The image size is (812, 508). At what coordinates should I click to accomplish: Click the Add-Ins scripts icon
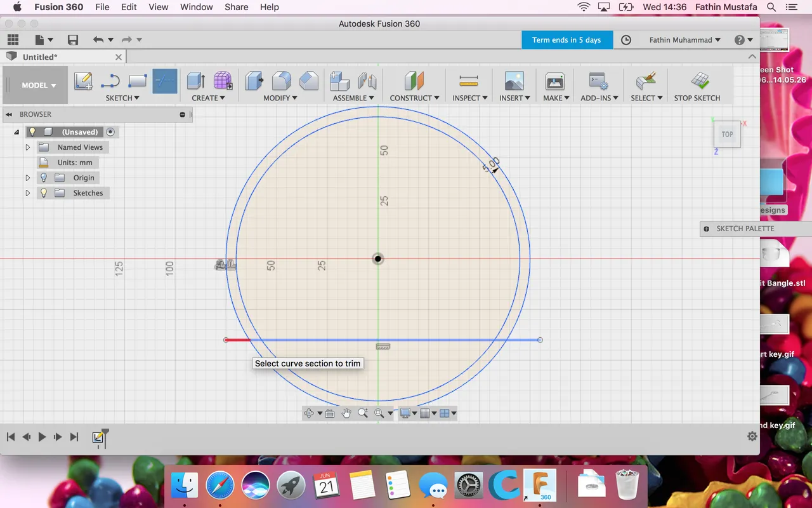pyautogui.click(x=598, y=81)
